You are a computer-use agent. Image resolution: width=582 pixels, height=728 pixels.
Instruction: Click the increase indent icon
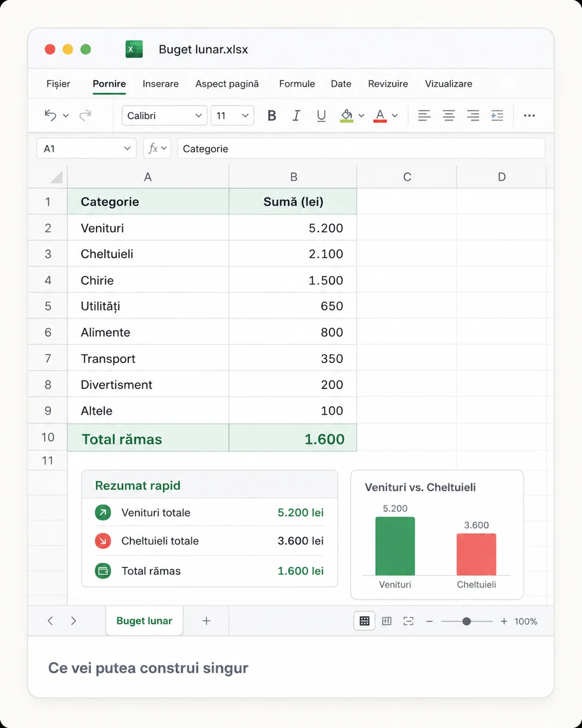click(497, 115)
